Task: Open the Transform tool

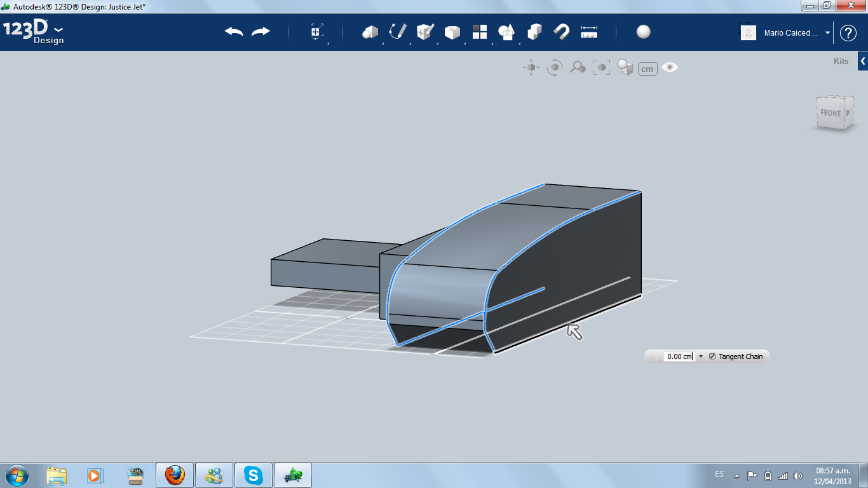Action: click(316, 32)
